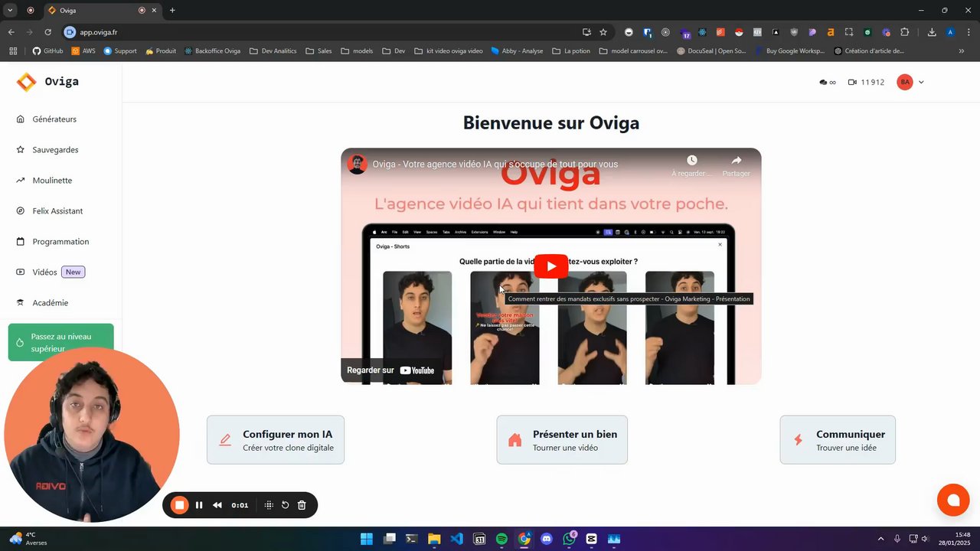Open WhatsApp from the taskbar
This screenshot has height=551, width=980.
(x=569, y=539)
